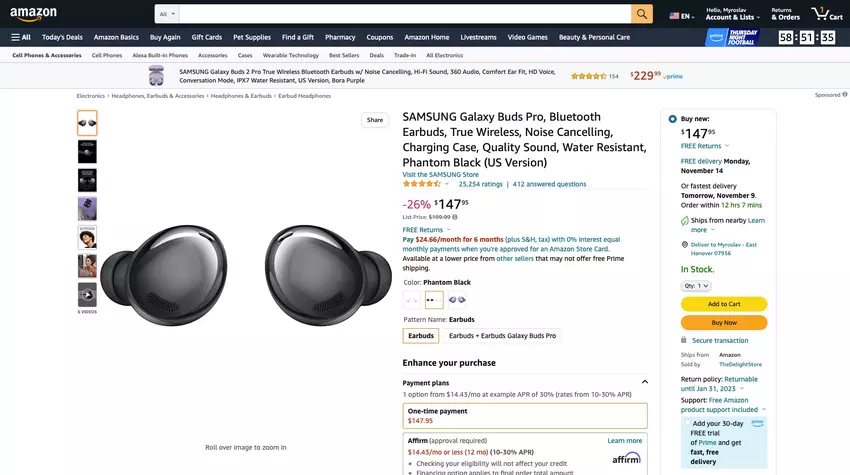Image resolution: width=850 pixels, height=475 pixels.
Task: Select the Phantom Black color swatch
Action: 433,299
